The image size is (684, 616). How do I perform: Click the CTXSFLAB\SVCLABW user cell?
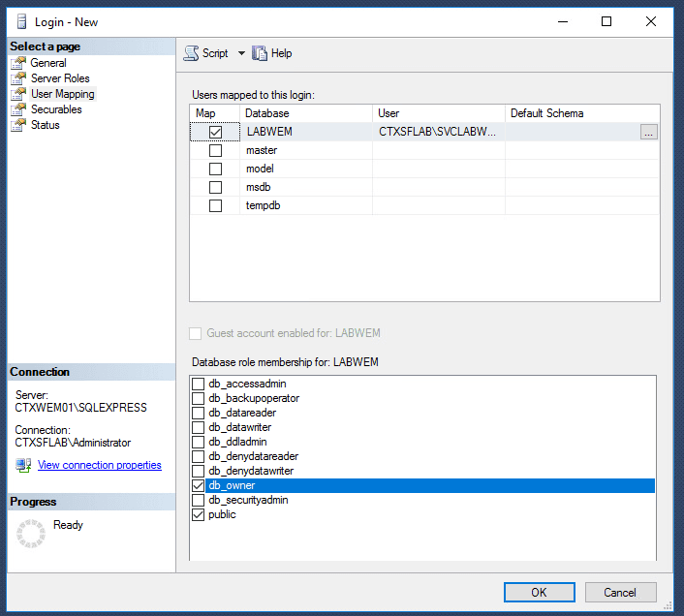(439, 132)
